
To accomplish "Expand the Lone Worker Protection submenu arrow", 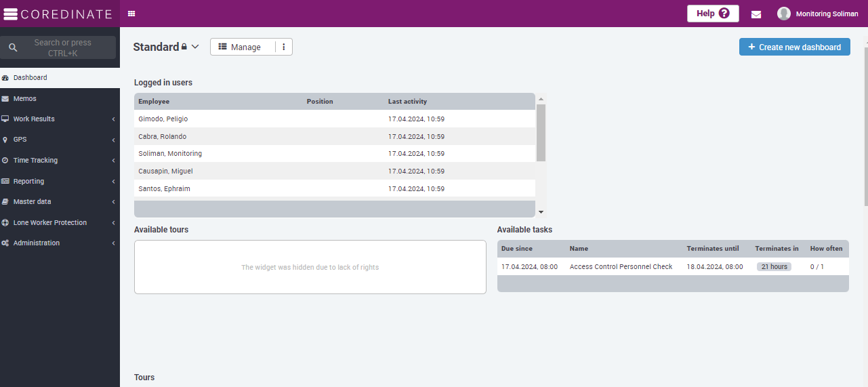I will click(x=113, y=223).
